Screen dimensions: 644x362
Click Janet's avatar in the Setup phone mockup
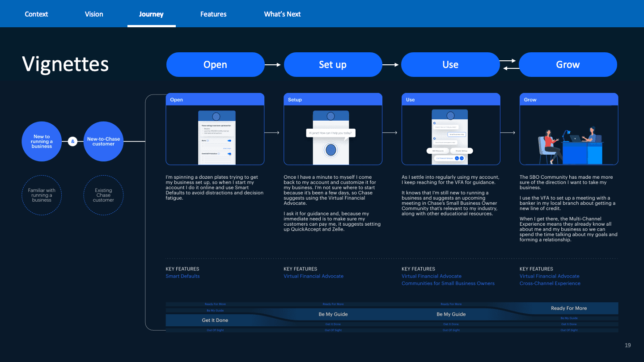331,115
